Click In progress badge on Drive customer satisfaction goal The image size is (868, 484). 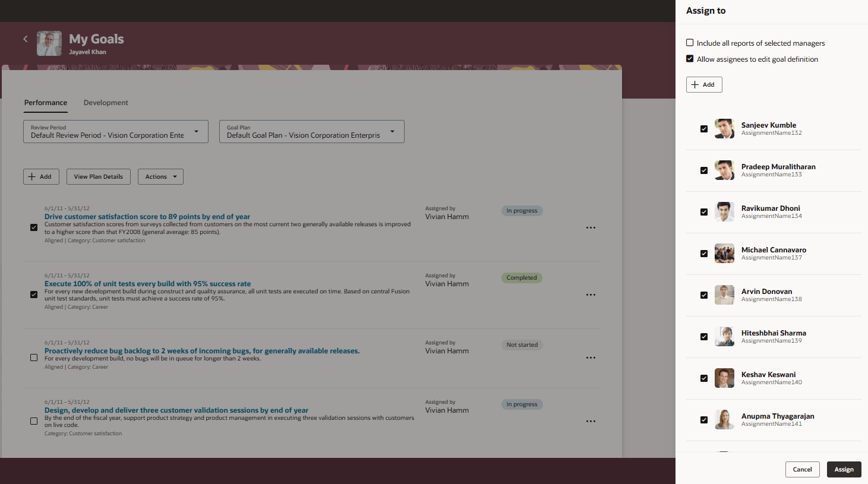click(x=522, y=211)
